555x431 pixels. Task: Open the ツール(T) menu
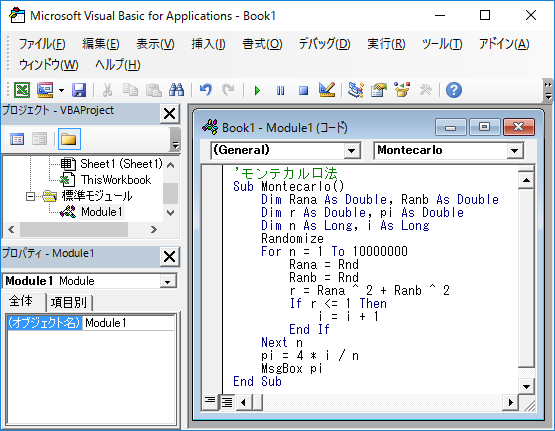coord(442,44)
